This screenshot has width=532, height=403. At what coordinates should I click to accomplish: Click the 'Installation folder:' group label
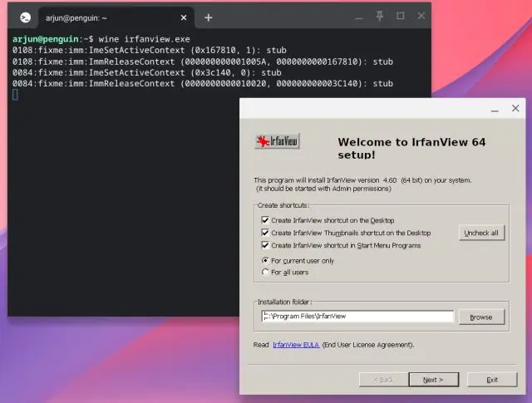click(x=284, y=302)
